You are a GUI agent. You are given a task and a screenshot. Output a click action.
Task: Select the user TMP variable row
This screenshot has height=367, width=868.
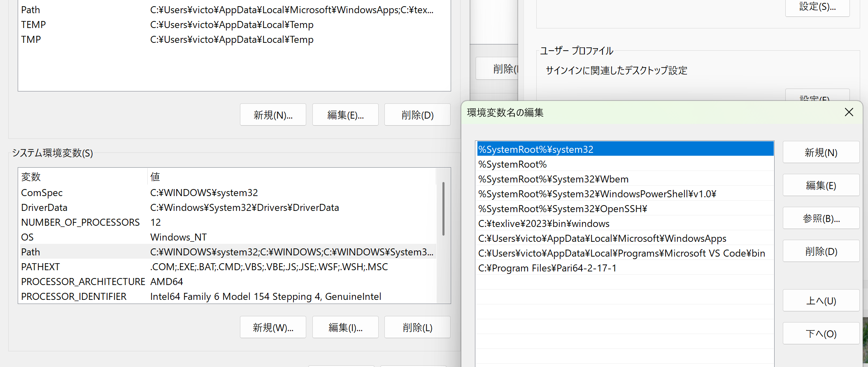click(234, 39)
